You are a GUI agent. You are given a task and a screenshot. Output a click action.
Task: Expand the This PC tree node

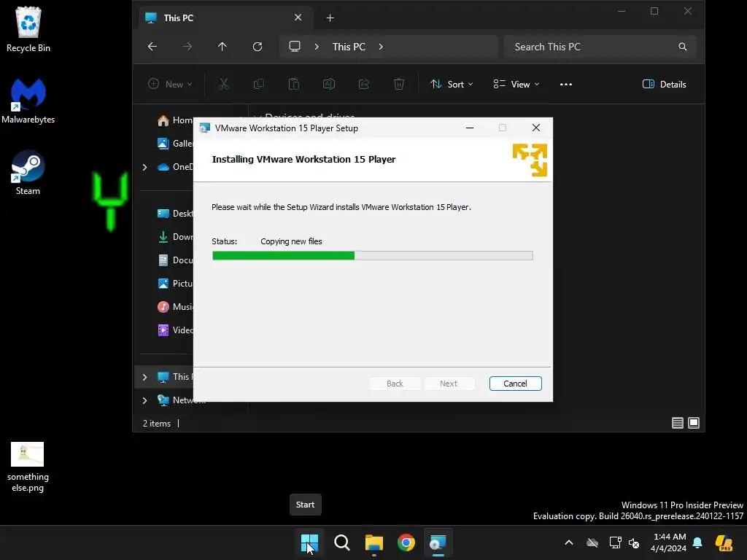(x=145, y=377)
